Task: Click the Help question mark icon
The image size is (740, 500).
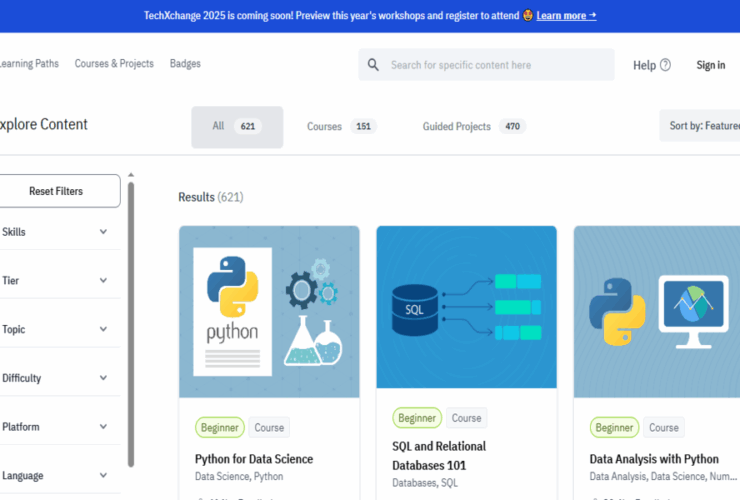Action: click(665, 65)
